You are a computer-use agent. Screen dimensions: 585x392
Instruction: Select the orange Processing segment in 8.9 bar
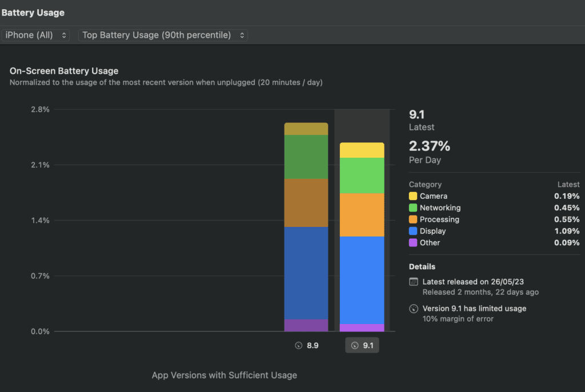click(306, 203)
